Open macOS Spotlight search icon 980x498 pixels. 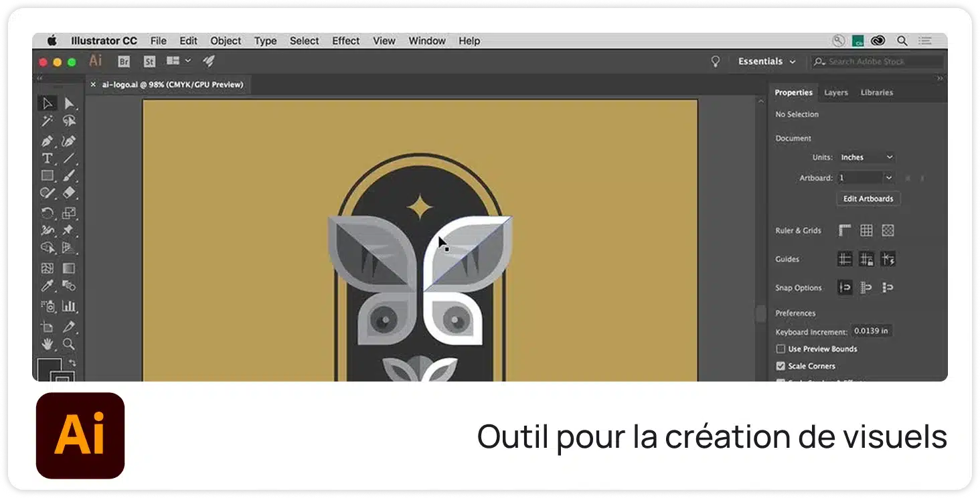(x=902, y=41)
